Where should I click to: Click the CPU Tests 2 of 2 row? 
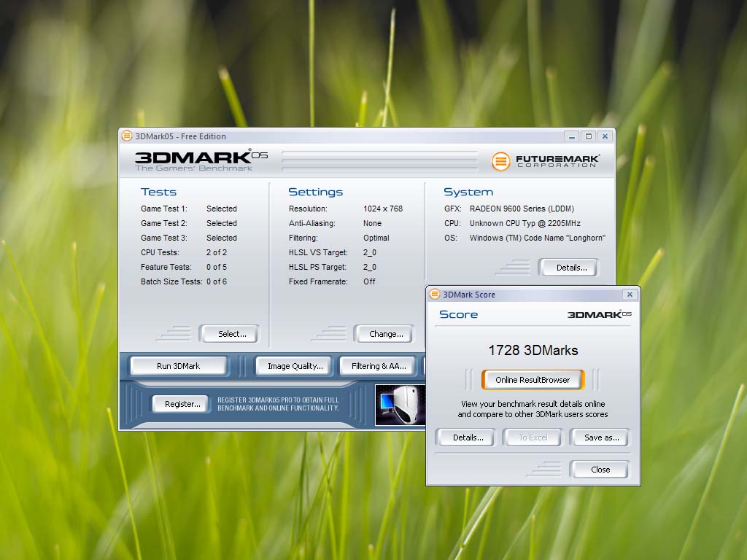point(184,252)
